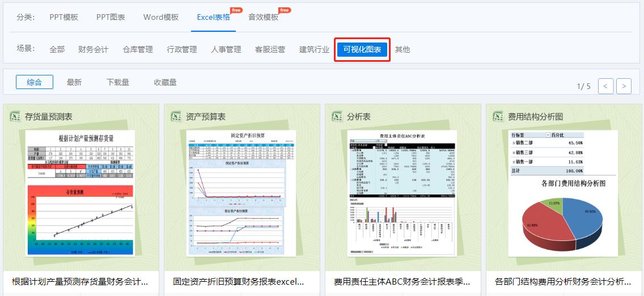
Task: Click the Excel icon beside 存货量预测表
Action: point(15,117)
